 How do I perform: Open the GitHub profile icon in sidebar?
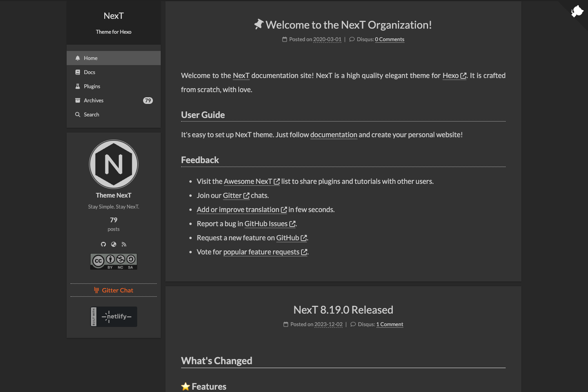tap(103, 244)
